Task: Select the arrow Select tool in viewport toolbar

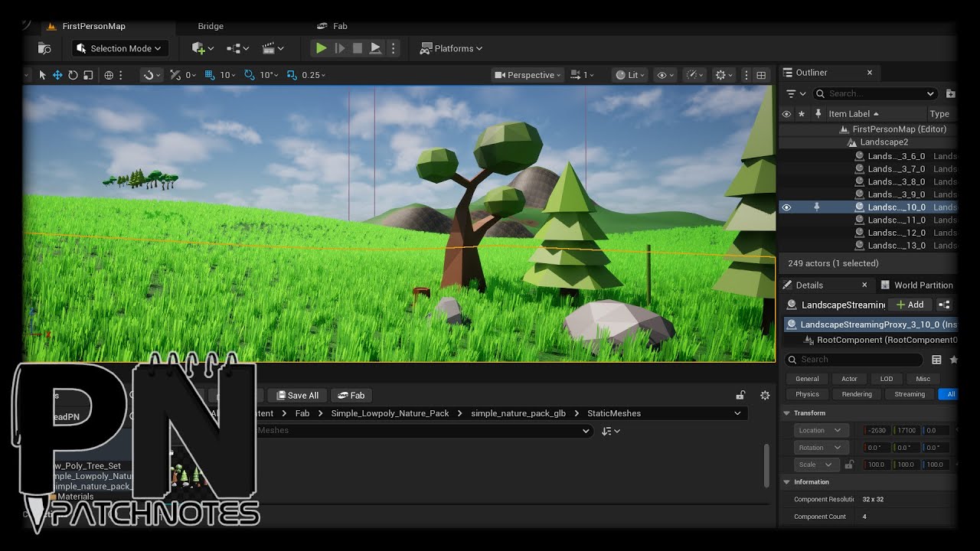Action: point(42,75)
